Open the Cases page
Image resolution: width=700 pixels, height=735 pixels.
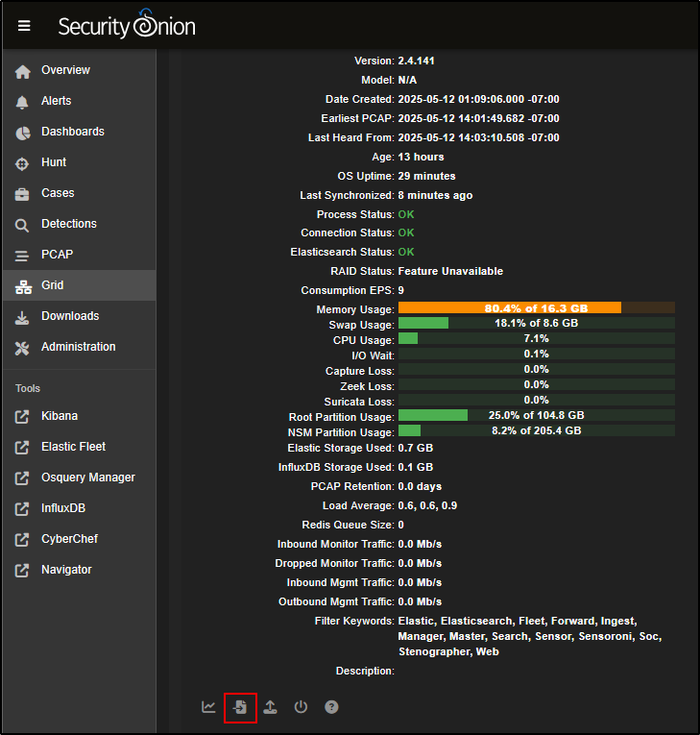(58, 193)
